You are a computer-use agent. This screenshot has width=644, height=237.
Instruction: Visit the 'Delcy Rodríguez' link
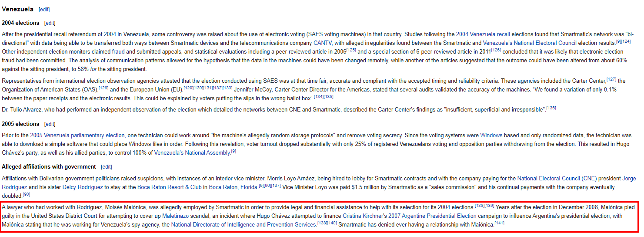tap(83, 187)
